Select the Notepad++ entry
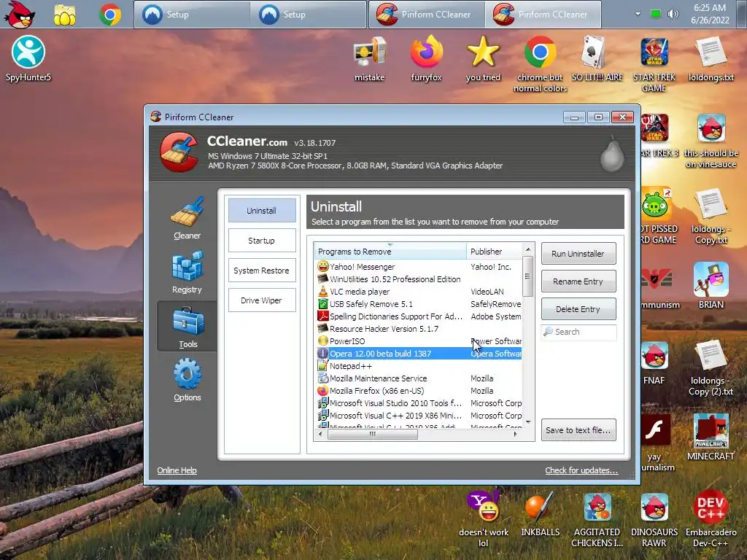 point(418,366)
